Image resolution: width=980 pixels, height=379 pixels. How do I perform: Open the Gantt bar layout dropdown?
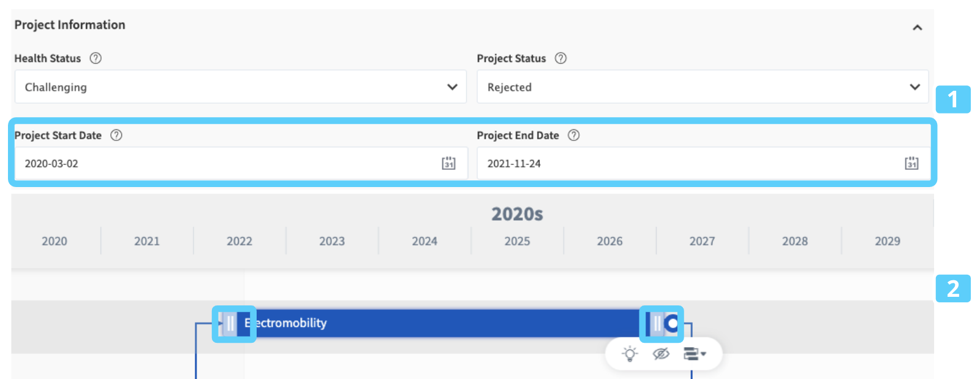pos(695,354)
